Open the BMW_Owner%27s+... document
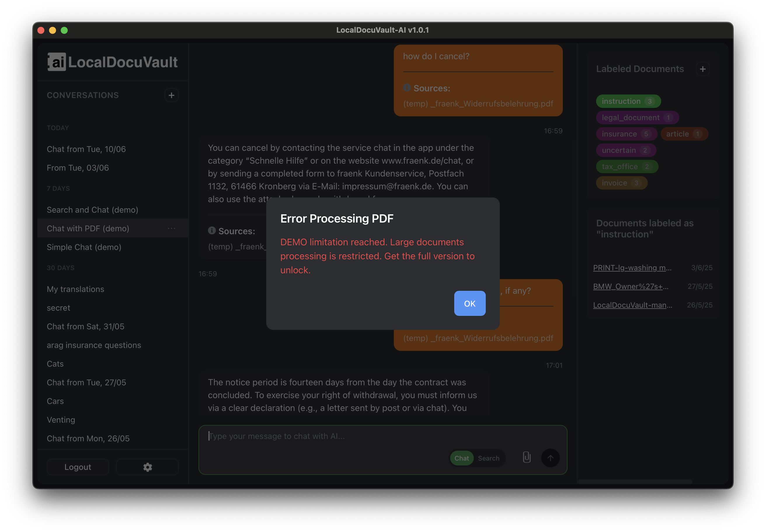Screen dimensions: 766x532 pyautogui.click(x=631, y=286)
